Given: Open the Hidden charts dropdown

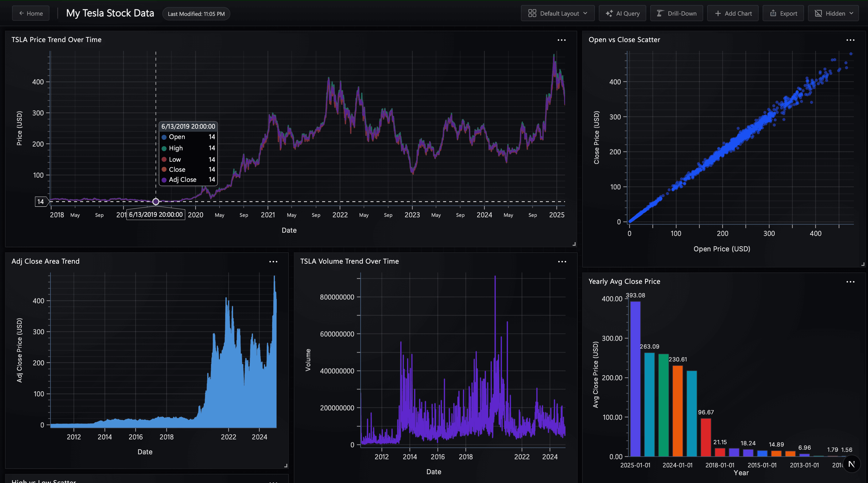Looking at the screenshot, I should coord(834,13).
